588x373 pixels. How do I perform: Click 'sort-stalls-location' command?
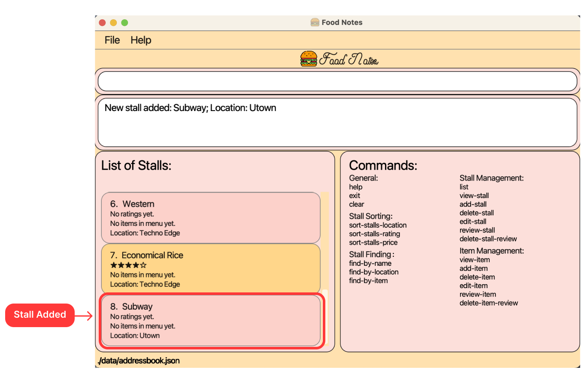[x=378, y=225]
